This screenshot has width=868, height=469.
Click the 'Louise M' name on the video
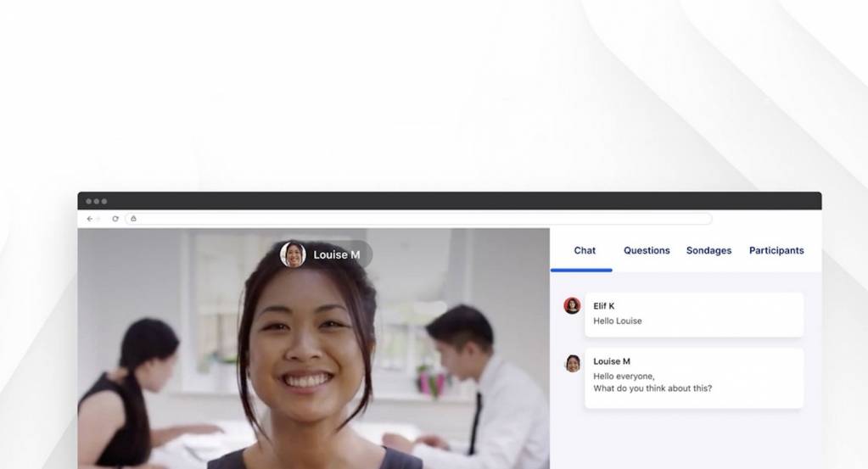pyautogui.click(x=337, y=254)
